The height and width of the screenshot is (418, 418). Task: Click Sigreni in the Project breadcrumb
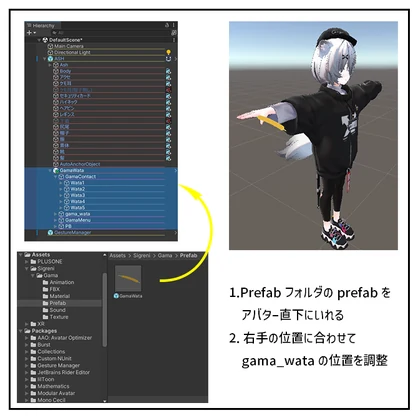pos(142,256)
